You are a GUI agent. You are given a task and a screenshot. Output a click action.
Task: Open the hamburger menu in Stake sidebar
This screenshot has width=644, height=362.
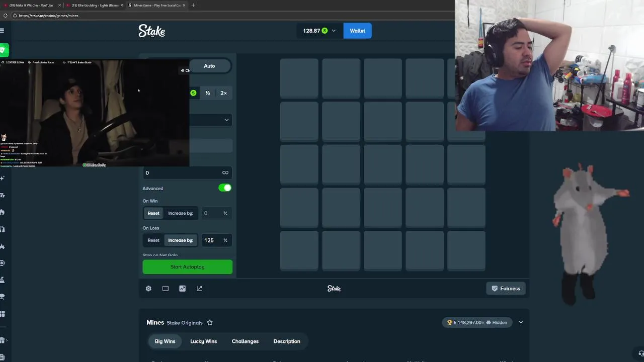[x=2, y=31]
